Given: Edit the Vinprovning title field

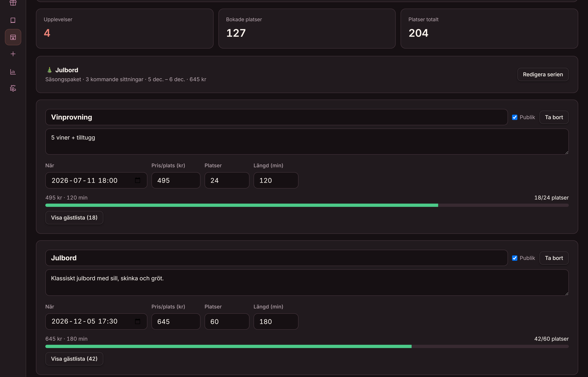Looking at the screenshot, I should [276, 117].
